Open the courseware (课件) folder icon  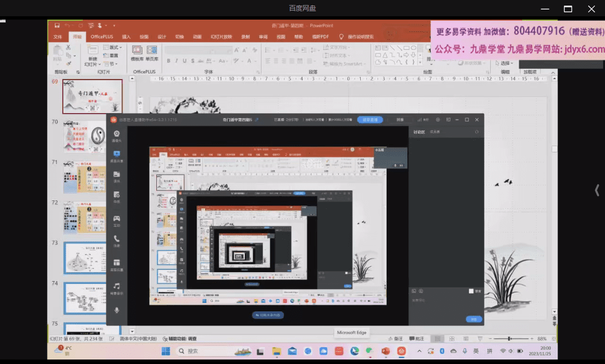point(117,175)
